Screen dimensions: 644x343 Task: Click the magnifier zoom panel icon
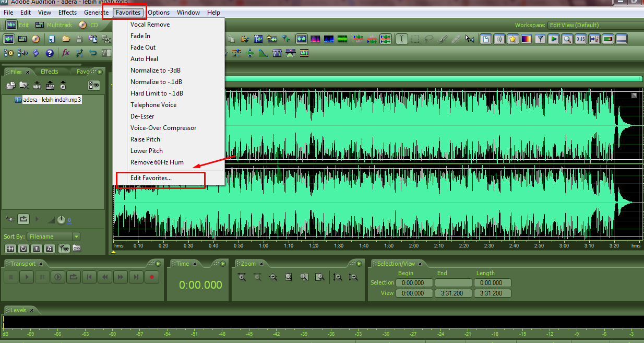coord(567,39)
